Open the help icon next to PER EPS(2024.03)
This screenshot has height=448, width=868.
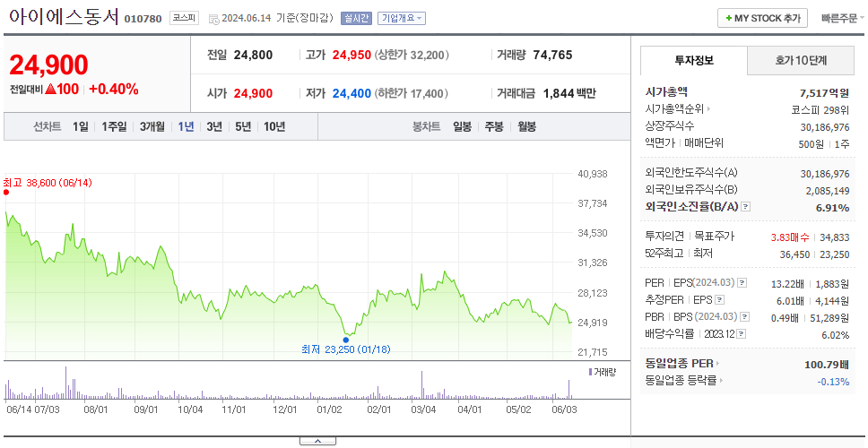742,283
